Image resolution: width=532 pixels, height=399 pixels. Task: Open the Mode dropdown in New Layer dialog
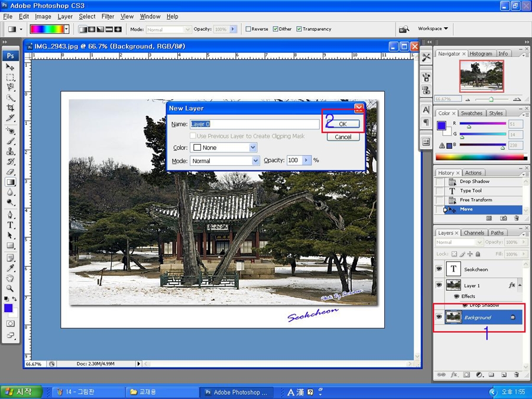pyautogui.click(x=255, y=161)
